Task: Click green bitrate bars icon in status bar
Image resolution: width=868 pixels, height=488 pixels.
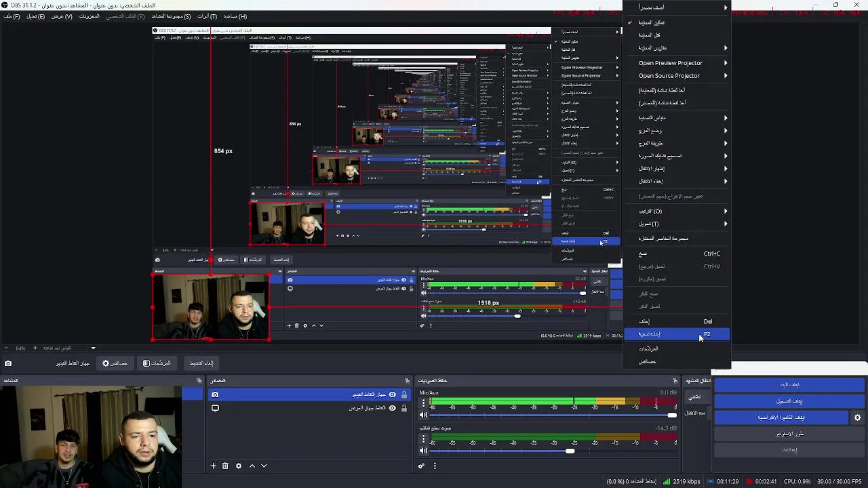Action: click(667, 482)
